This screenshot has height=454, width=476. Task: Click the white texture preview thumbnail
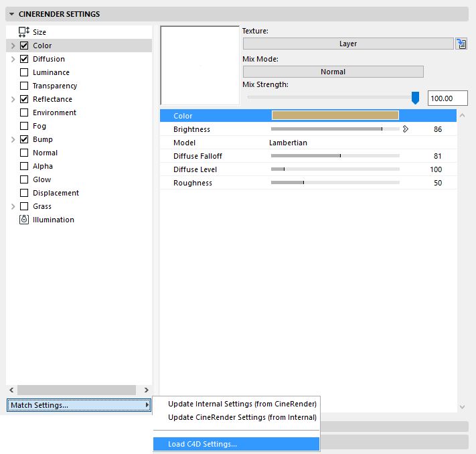[x=200, y=66]
